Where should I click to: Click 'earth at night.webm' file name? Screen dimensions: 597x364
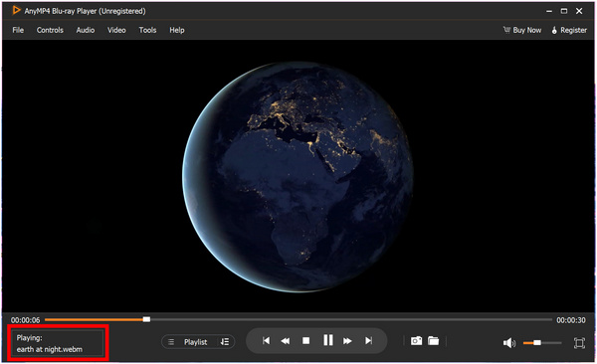click(x=49, y=349)
